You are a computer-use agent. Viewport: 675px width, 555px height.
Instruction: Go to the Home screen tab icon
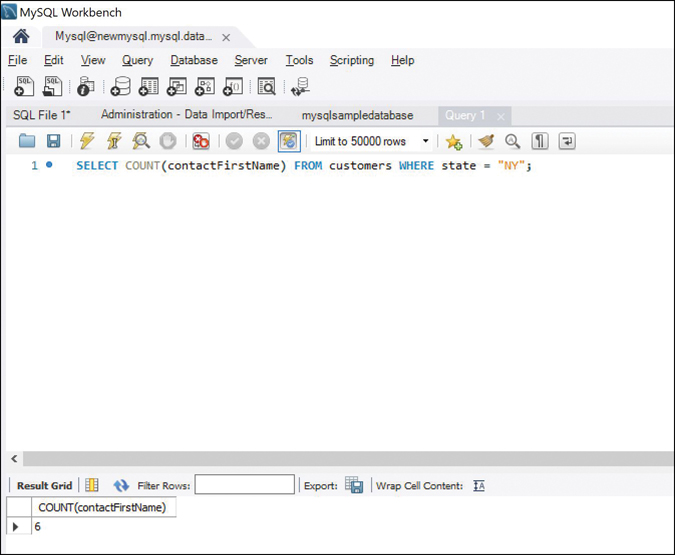pos(21,36)
